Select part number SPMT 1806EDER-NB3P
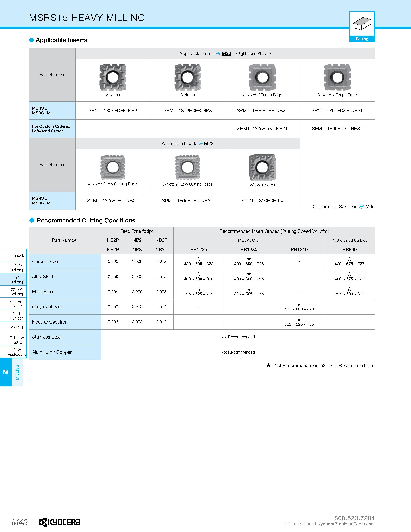The width and height of the screenshot is (411, 532). (187, 201)
